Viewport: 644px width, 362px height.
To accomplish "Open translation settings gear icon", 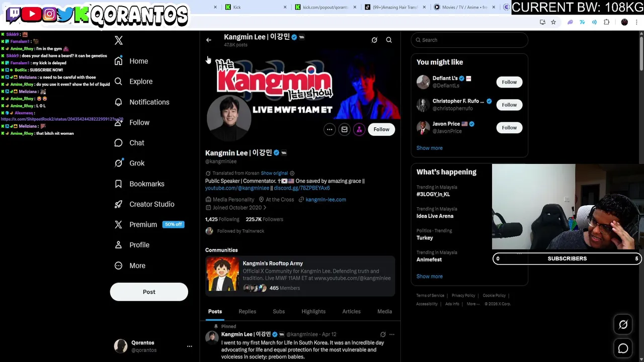I will tap(292, 173).
